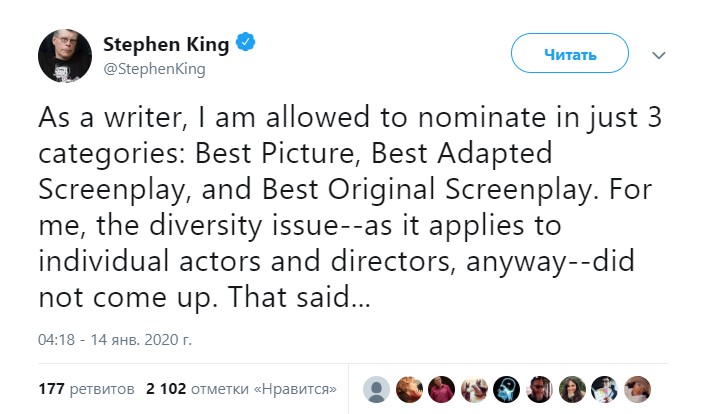Open liker avatar of dark-haired woman
This screenshot has height=414, width=708.
[x=572, y=388]
